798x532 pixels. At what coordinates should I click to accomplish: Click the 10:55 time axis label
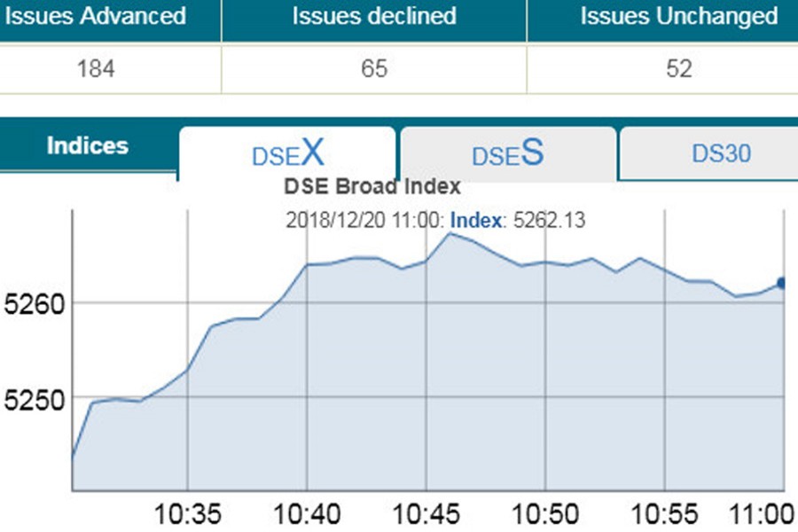[666, 513]
